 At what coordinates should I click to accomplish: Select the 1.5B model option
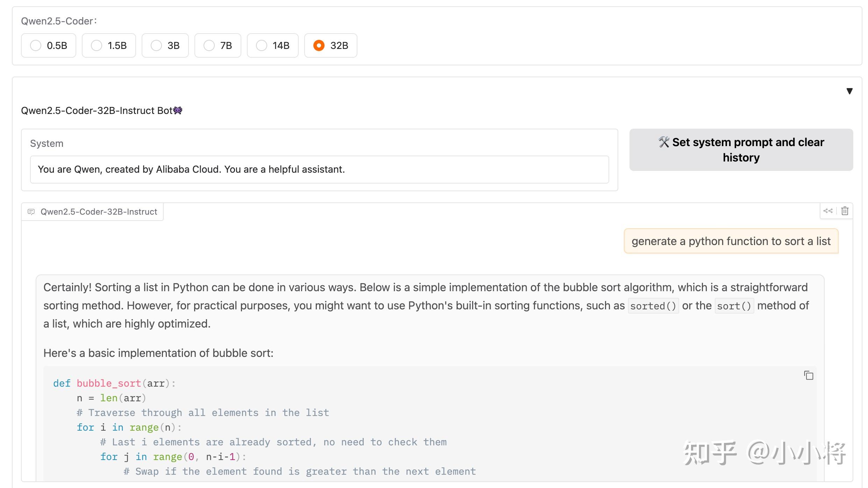coord(109,45)
